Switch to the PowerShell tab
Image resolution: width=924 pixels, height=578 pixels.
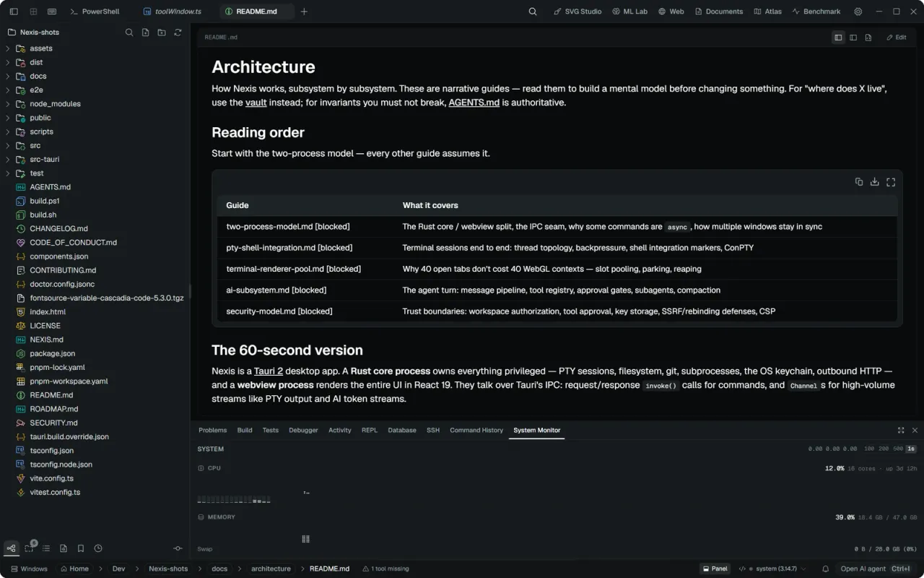pyautogui.click(x=95, y=12)
